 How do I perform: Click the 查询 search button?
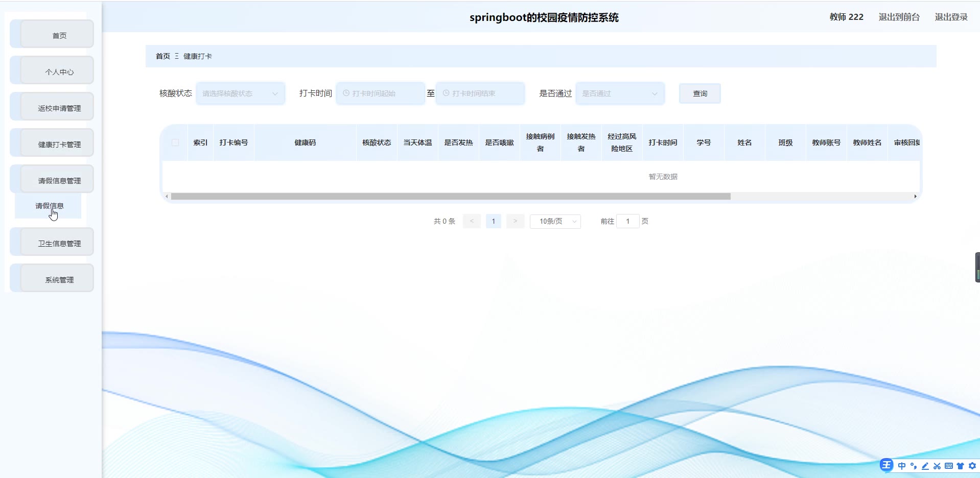[x=700, y=93]
